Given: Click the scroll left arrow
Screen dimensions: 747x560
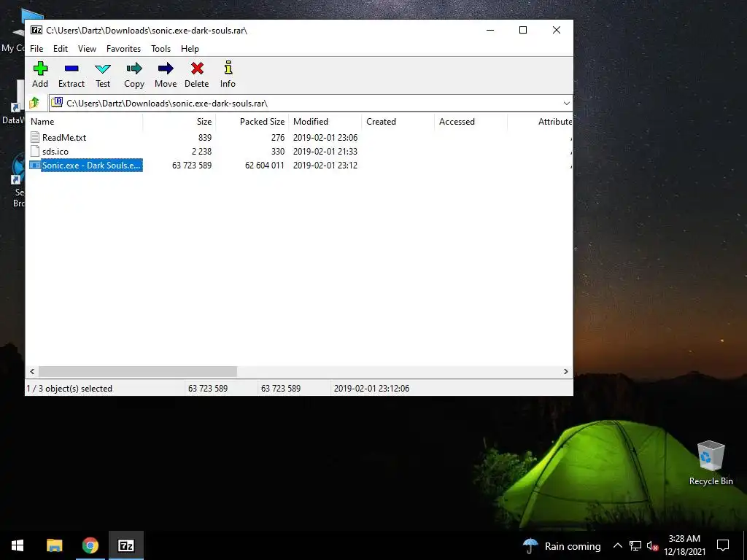Looking at the screenshot, I should 32,371.
